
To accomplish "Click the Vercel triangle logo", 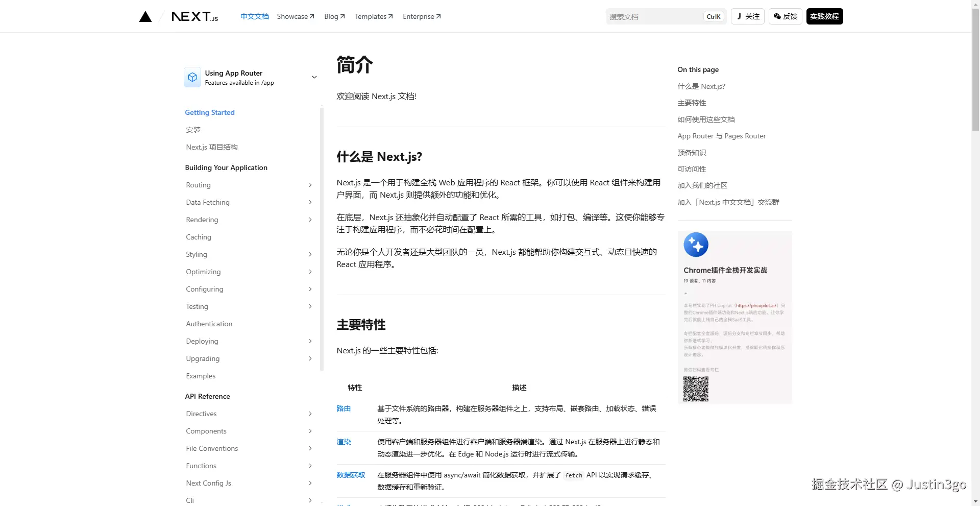I will 145,17.
